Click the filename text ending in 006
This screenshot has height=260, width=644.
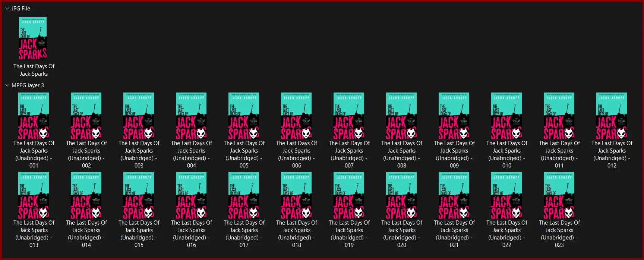click(x=297, y=154)
